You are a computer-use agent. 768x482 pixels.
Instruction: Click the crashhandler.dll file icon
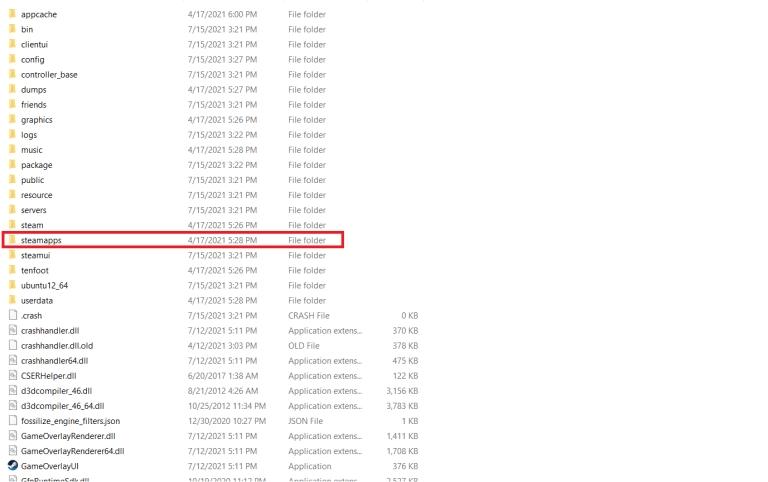[13, 330]
